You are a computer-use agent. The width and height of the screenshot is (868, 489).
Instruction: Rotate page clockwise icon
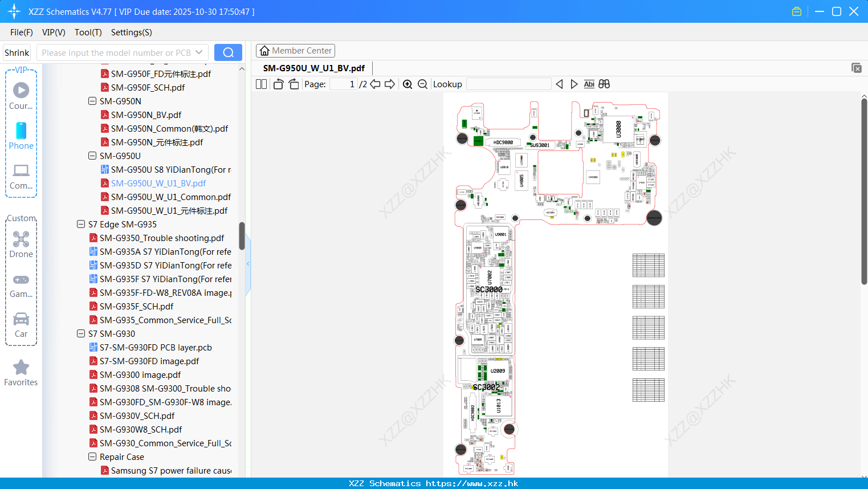pyautogui.click(x=294, y=84)
